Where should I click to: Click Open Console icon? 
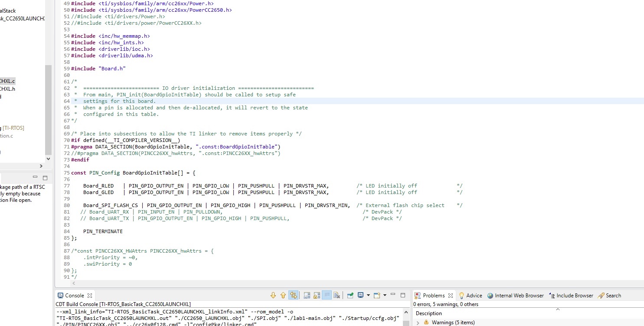(377, 295)
